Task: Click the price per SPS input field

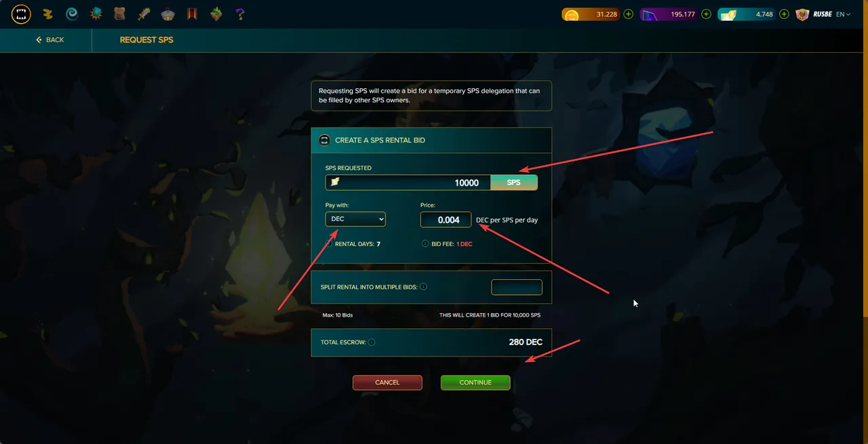Action: click(x=446, y=220)
